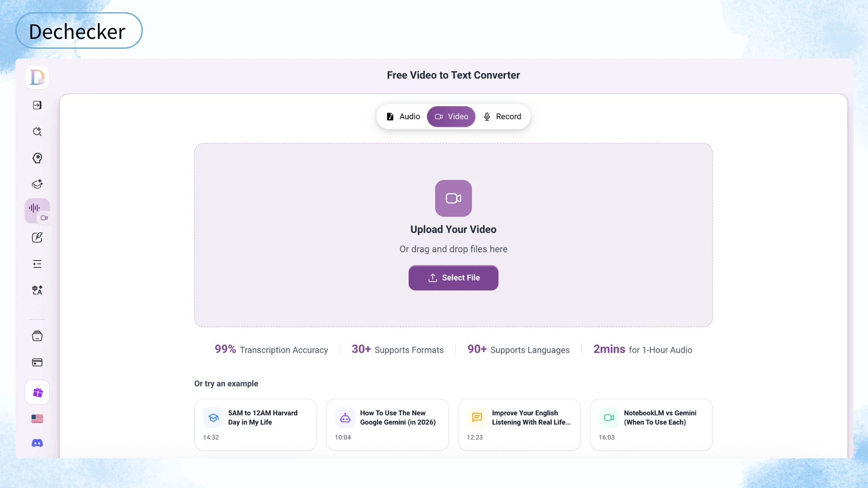Click the 30+ Supports Formats text
The image size is (868, 488).
click(397, 349)
